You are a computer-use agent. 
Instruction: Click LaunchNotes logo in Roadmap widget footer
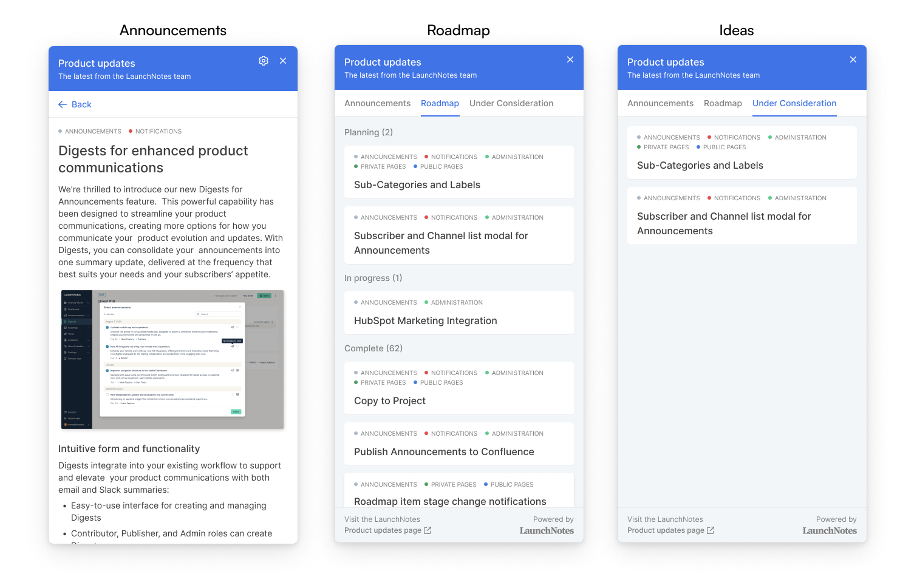coord(547,530)
